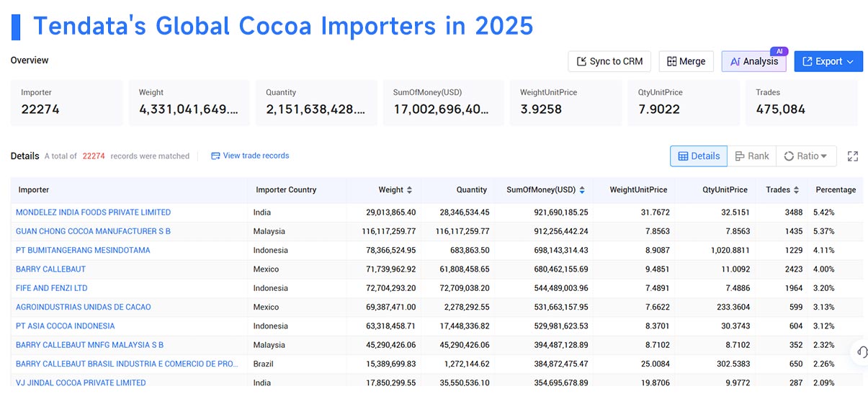Click the Weight summary card

coord(189,102)
